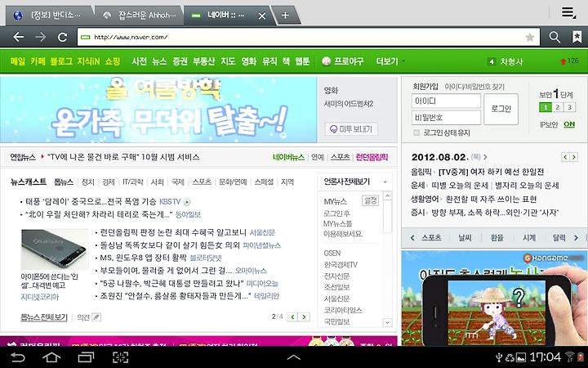Toggle IP보안 ON switch
Viewport: 588px width, 368px height.
point(569,124)
